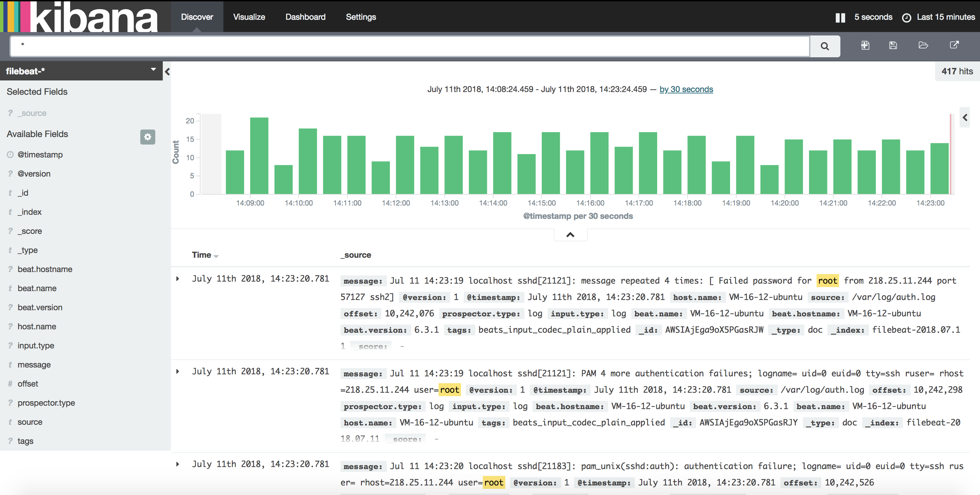Collapse the fields sidebar with the arrow
Screen dimensions: 980x495
coord(167,72)
